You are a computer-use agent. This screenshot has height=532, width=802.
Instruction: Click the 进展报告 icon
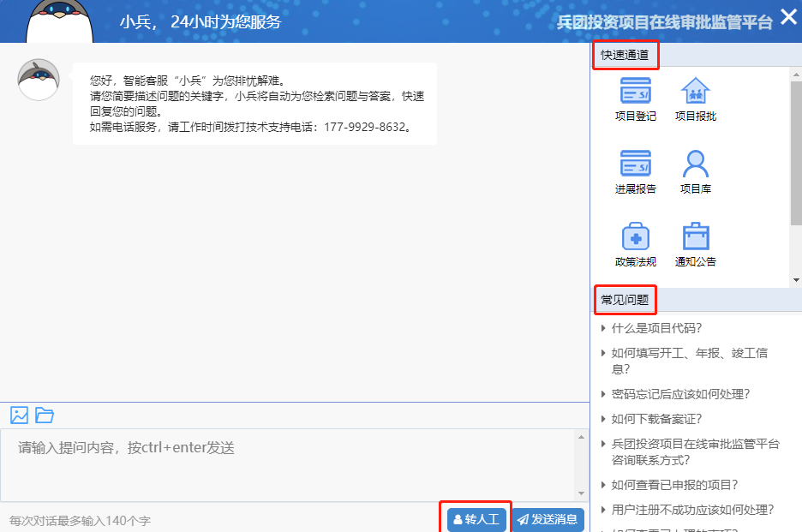(x=635, y=164)
